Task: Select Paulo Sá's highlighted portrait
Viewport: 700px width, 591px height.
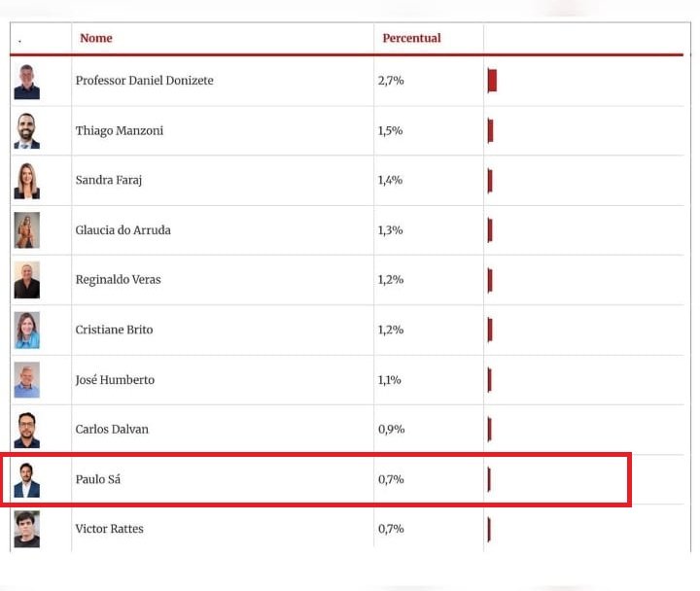Action: (x=27, y=480)
